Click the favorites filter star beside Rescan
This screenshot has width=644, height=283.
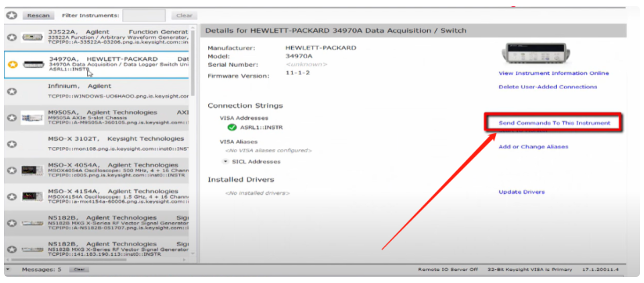tap(12, 15)
